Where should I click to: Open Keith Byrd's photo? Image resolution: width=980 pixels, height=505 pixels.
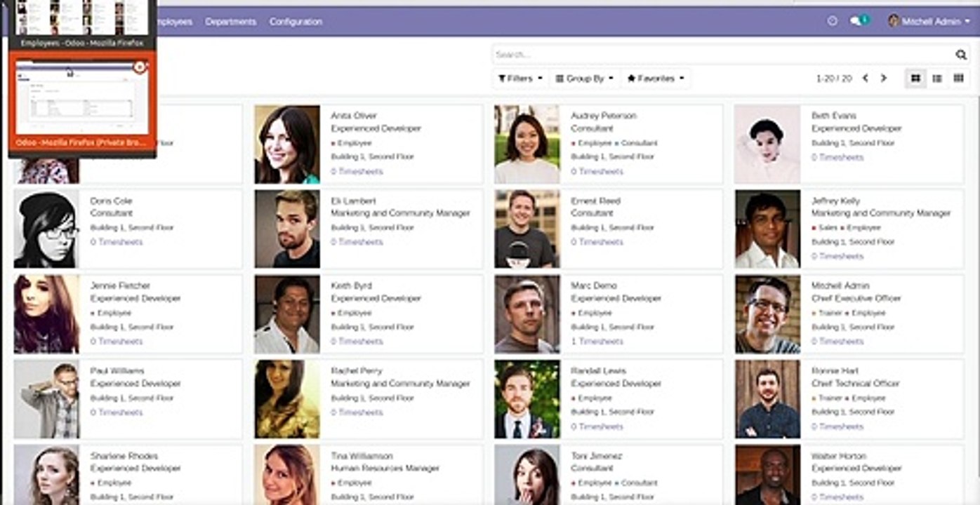287,314
